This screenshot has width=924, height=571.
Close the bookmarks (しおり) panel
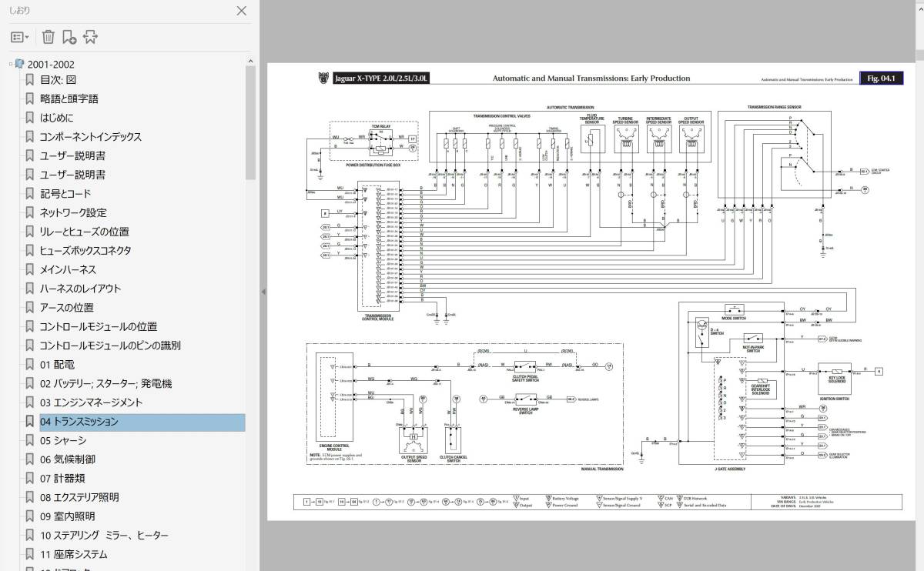(x=242, y=11)
